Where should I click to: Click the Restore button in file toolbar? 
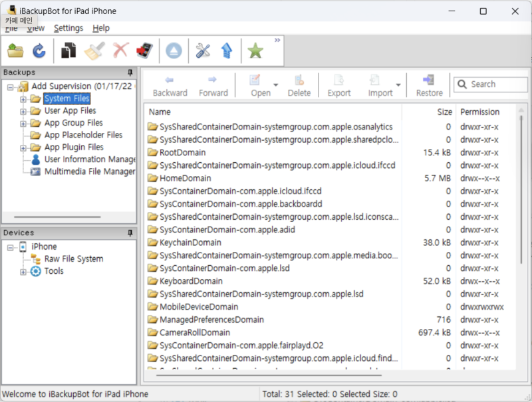[x=429, y=85]
